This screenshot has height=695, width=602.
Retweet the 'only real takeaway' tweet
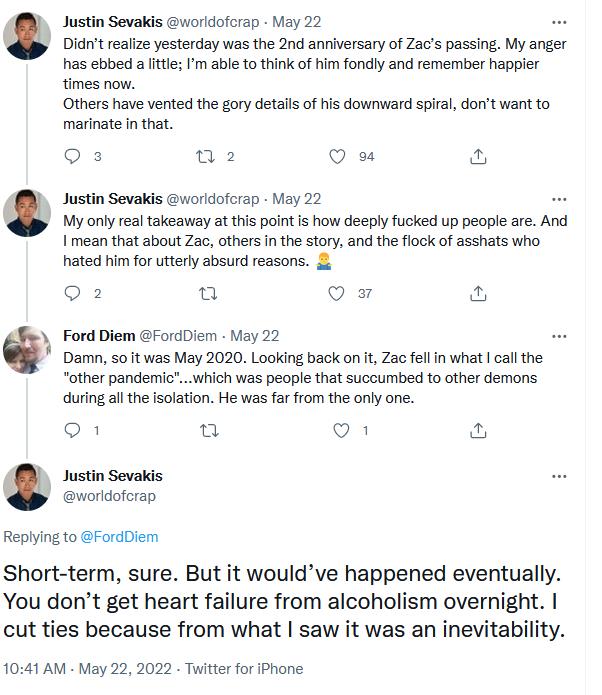click(x=208, y=293)
